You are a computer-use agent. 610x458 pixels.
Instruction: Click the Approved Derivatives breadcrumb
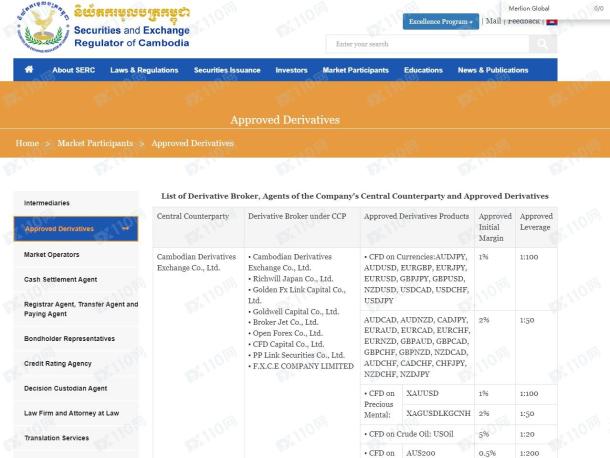click(193, 143)
